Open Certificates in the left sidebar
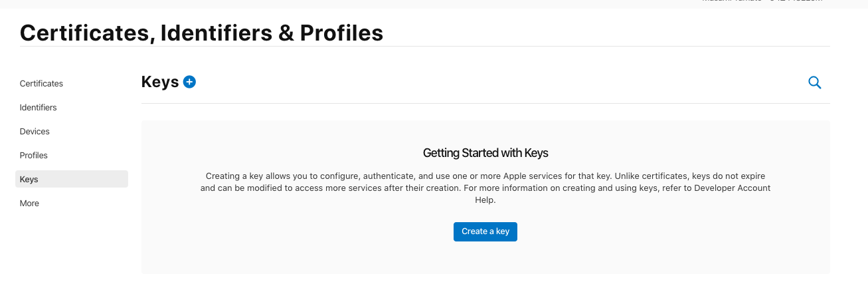Screen dimensions: 868x292 (41, 84)
